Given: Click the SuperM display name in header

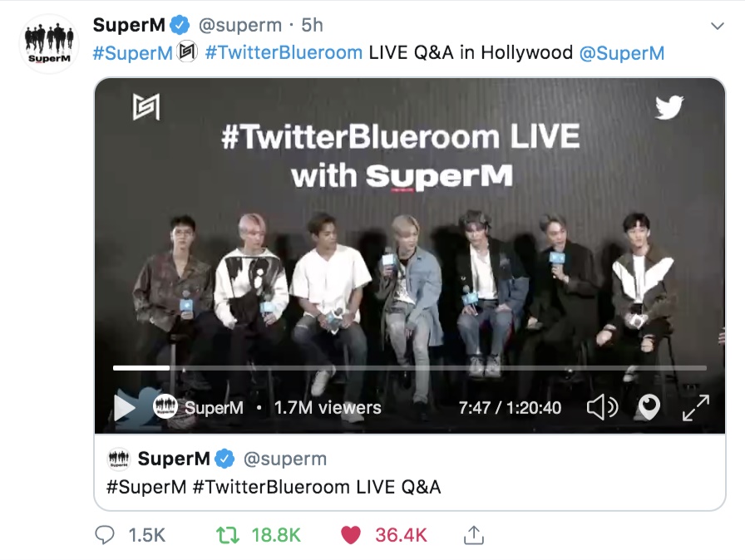Looking at the screenshot, I should pyautogui.click(x=129, y=25).
